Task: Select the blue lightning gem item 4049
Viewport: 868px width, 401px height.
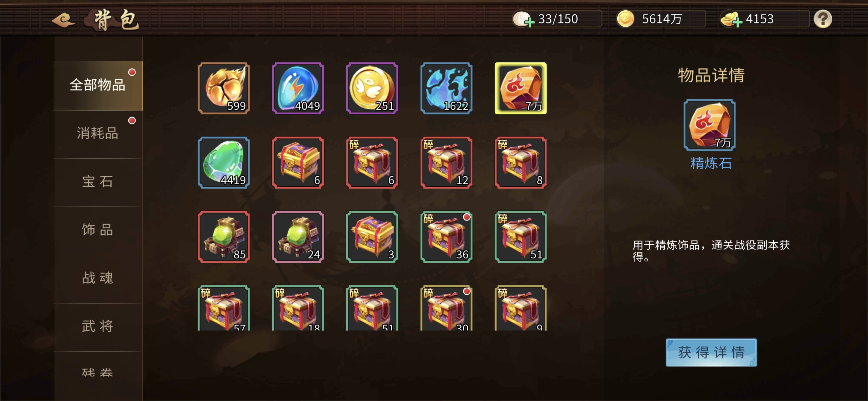Action: (x=298, y=88)
